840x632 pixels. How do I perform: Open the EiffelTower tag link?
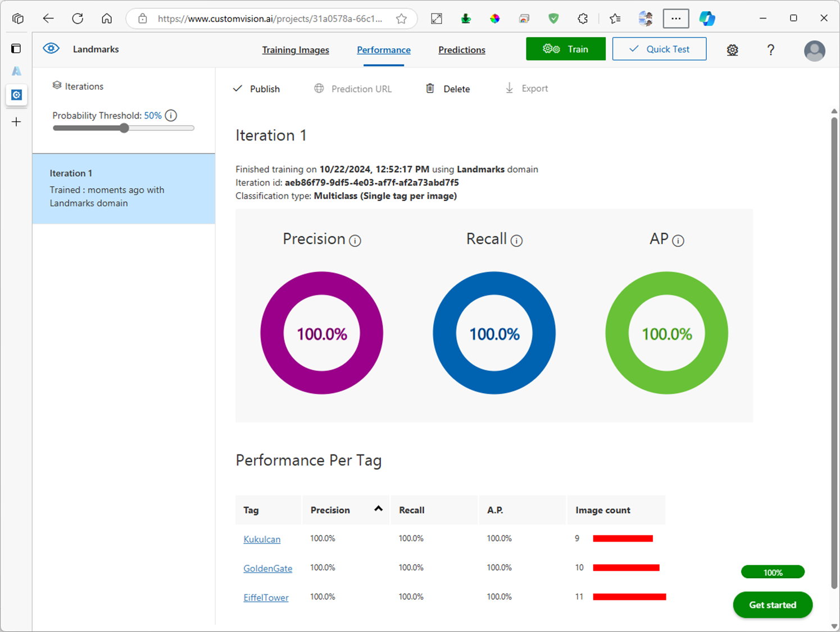(x=266, y=598)
